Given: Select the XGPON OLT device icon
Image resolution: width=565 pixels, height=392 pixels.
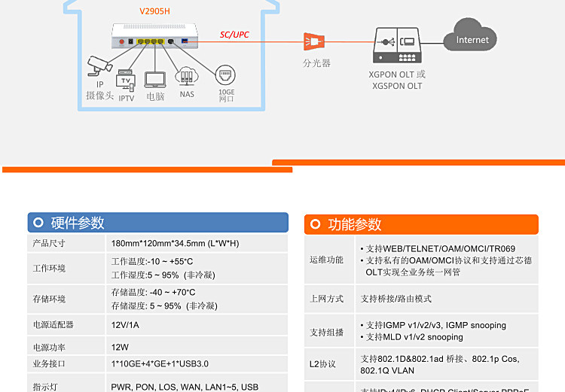Looking at the screenshot, I should (397, 45).
